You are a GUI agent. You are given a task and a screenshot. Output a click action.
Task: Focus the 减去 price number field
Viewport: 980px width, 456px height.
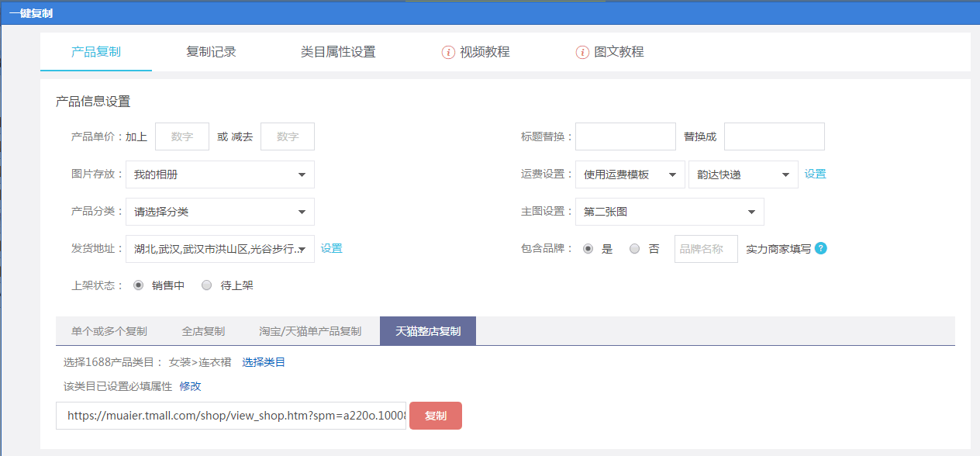[x=288, y=136]
